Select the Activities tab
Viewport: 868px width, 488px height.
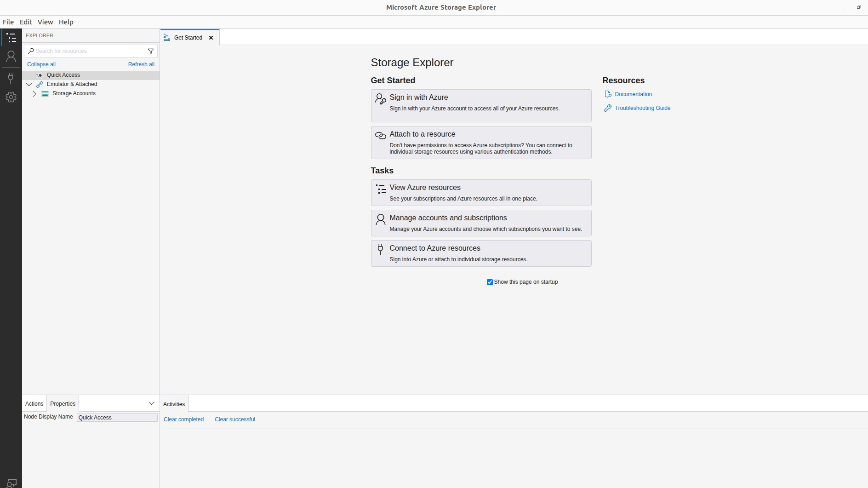click(174, 404)
